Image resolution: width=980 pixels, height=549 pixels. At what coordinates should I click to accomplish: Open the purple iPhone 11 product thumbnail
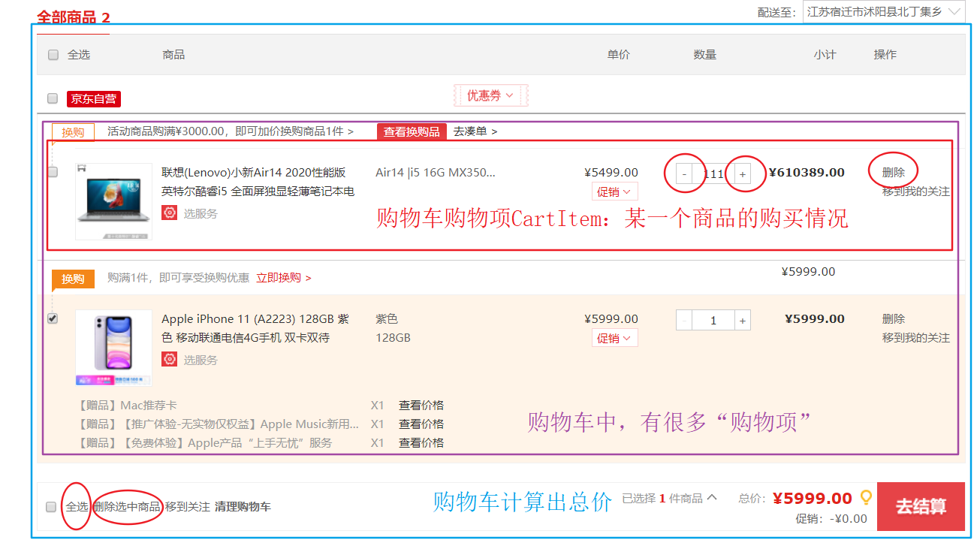tap(113, 348)
